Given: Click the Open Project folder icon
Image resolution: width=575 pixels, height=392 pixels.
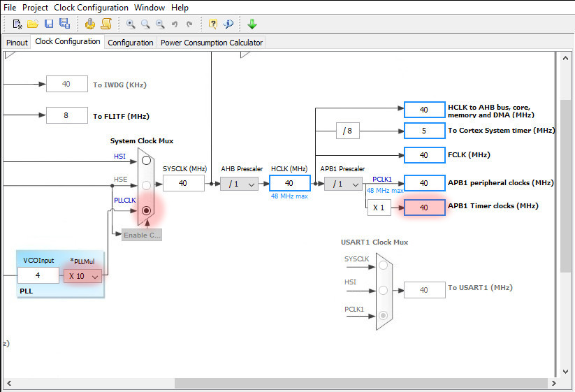Looking at the screenshot, I should [33, 24].
